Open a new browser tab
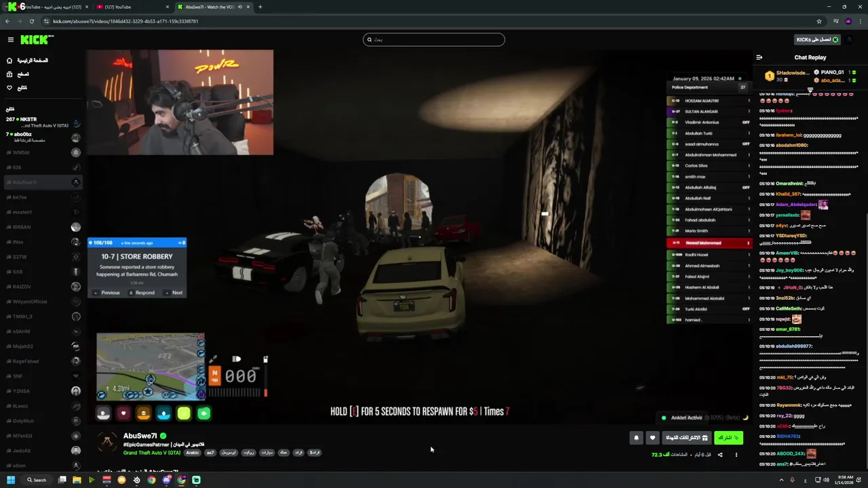 coord(260,7)
